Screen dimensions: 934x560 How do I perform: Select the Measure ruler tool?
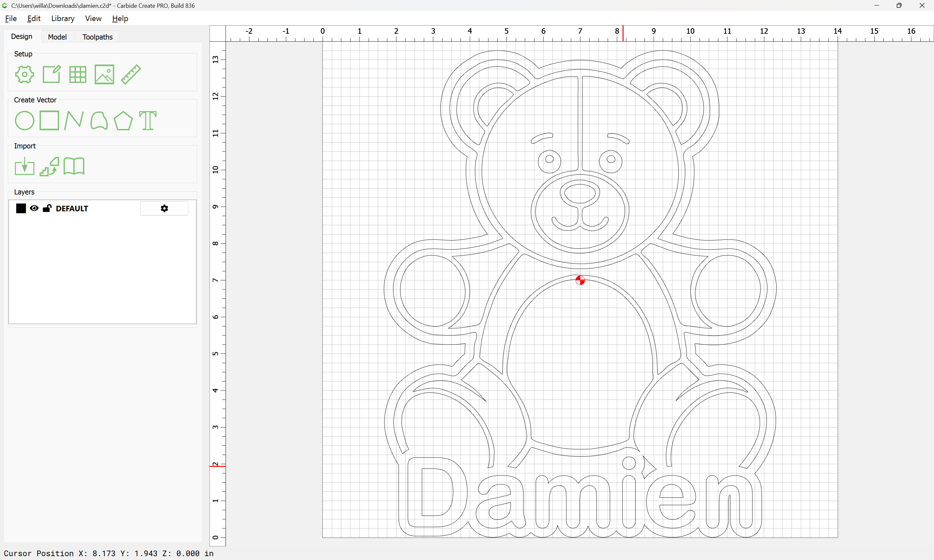[x=131, y=74]
